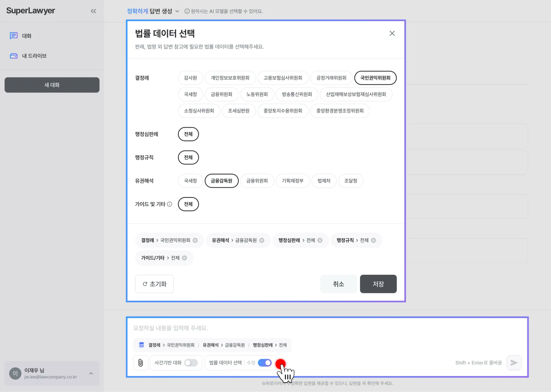Open 대화 in the sidebar
The width and height of the screenshot is (551, 392).
tap(26, 36)
